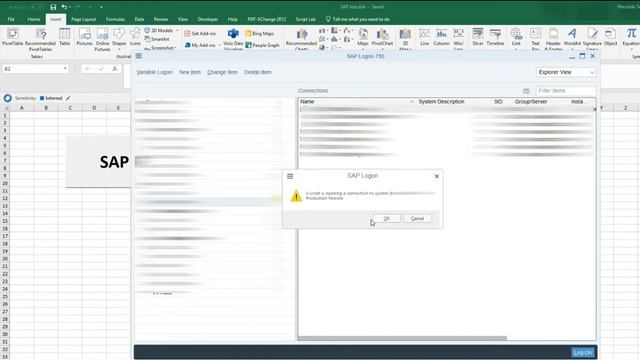
Task: Open Header & Footer tool
Action: (553, 39)
